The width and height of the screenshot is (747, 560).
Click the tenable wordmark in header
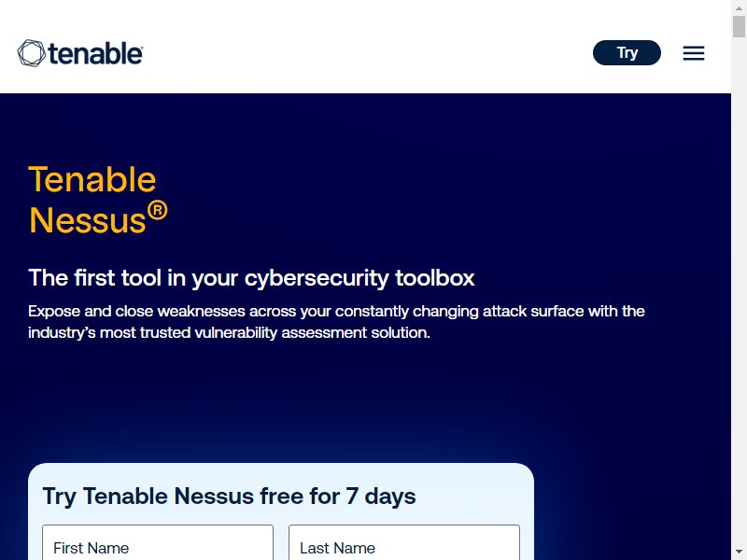95,53
